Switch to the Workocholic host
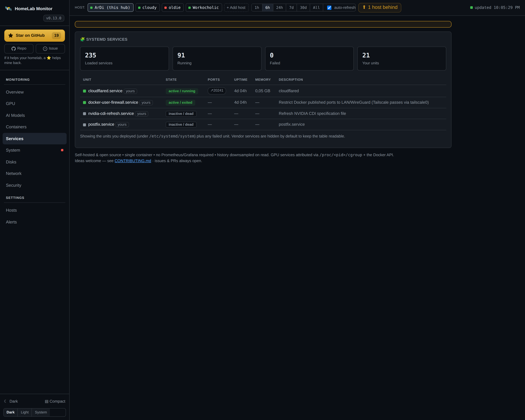Viewport: 525px width, 420px height. pos(204,8)
